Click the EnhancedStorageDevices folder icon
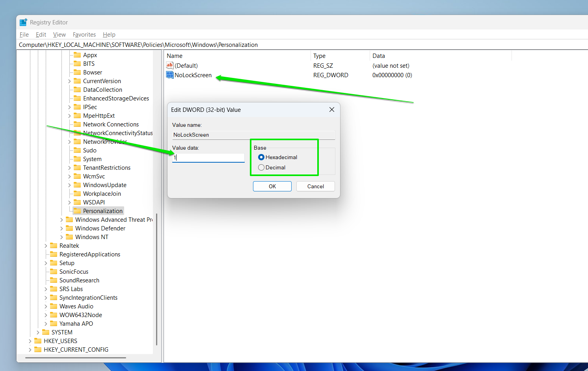 click(x=78, y=98)
